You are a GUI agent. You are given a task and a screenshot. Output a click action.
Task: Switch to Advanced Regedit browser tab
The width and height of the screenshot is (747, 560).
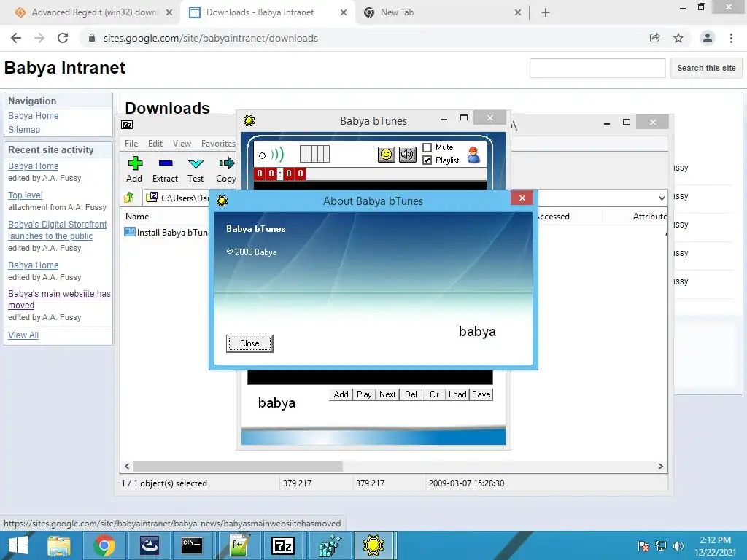pos(94,12)
